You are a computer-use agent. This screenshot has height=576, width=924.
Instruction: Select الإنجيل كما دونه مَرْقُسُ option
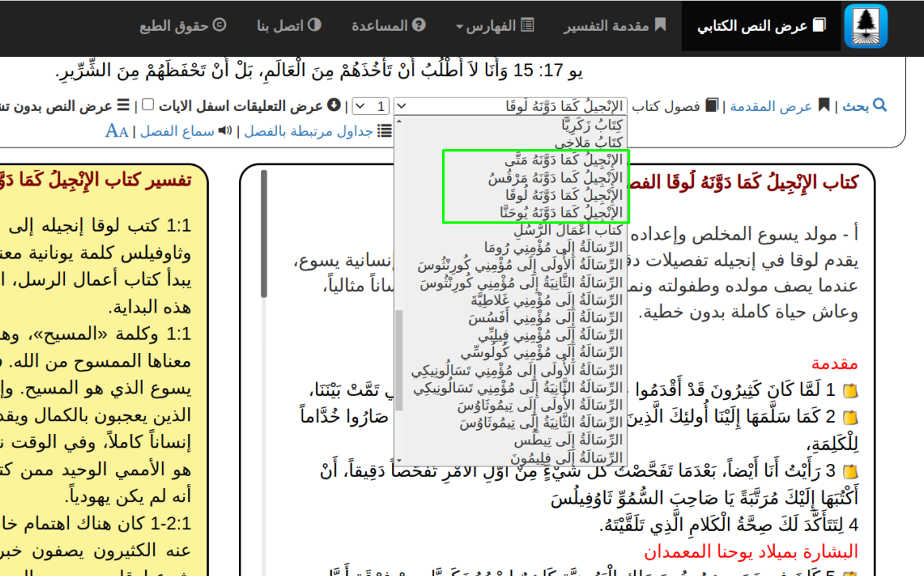pos(555,177)
